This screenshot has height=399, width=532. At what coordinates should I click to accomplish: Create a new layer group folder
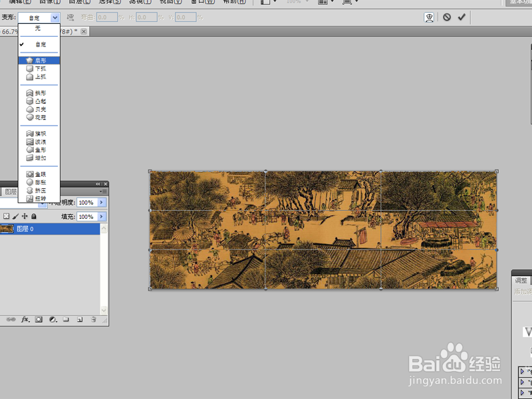pos(66,319)
